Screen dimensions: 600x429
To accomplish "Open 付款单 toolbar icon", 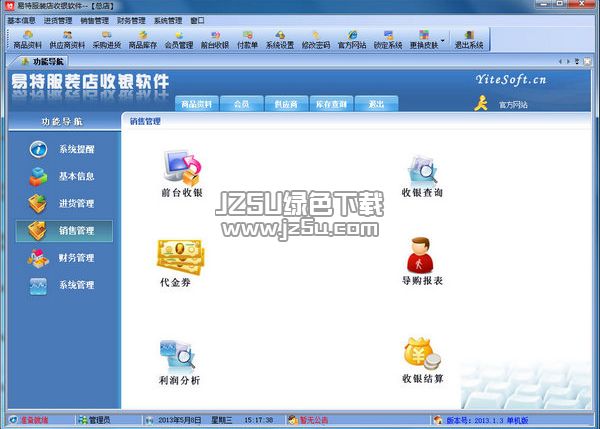I will coord(247,40).
